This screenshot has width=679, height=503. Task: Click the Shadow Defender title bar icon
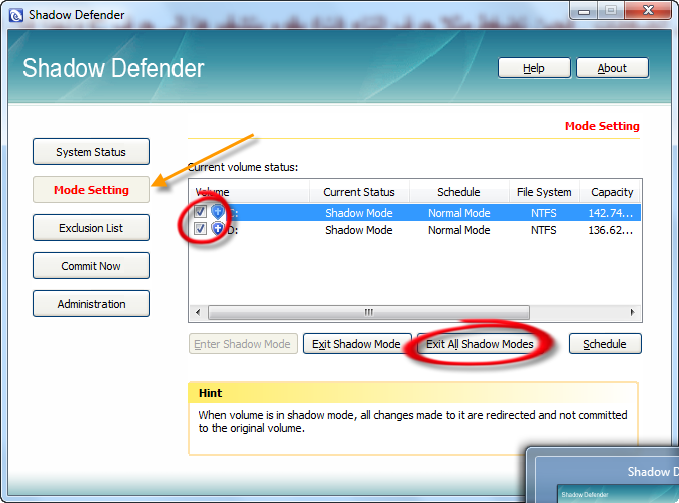[x=16, y=16]
